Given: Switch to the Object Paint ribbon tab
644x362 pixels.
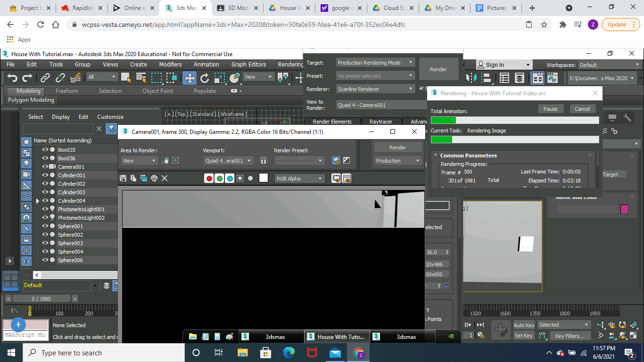Looking at the screenshot, I should pyautogui.click(x=157, y=91).
